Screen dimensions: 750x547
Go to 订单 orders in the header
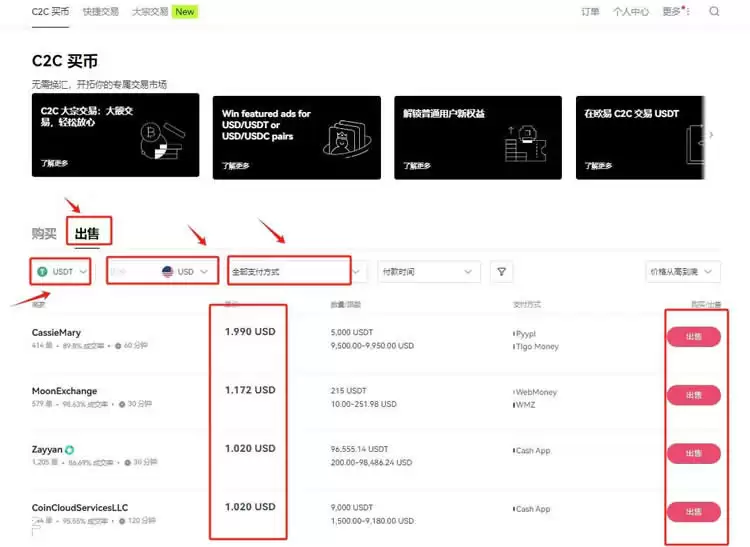coord(590,12)
